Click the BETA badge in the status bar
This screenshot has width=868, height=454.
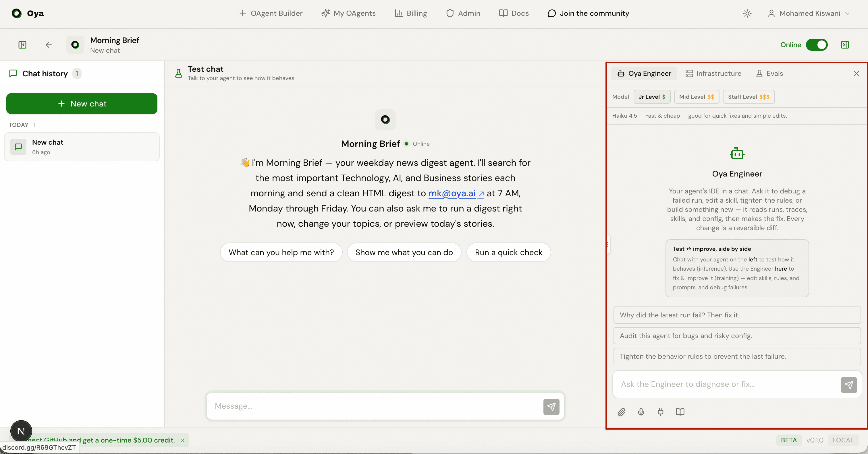(x=789, y=440)
